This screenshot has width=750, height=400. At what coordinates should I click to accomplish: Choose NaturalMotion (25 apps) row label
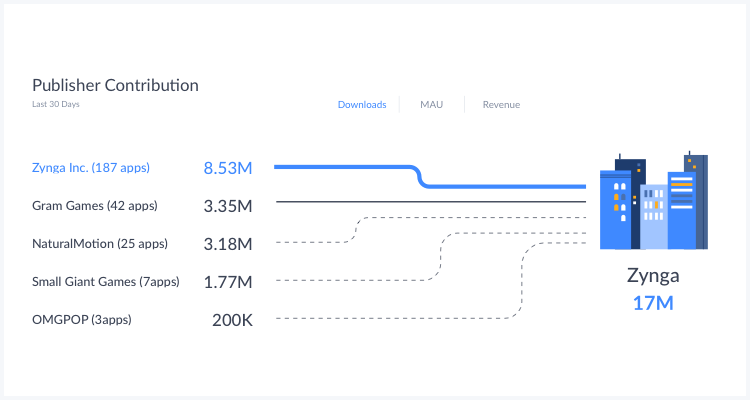click(99, 244)
